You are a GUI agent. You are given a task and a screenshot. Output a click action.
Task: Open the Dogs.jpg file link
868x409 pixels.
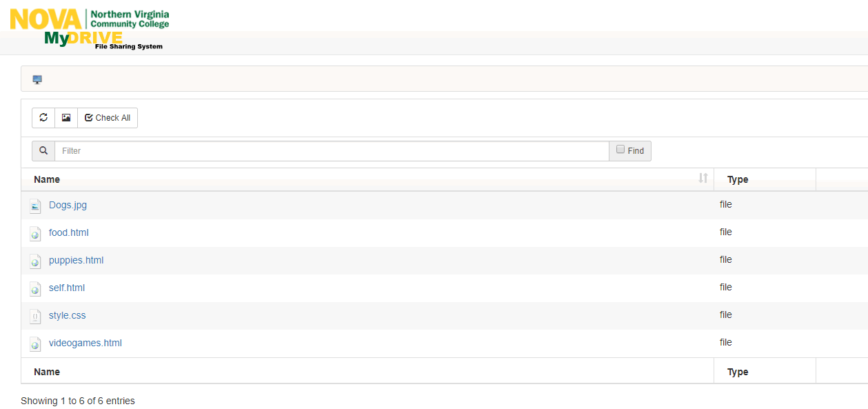point(67,205)
